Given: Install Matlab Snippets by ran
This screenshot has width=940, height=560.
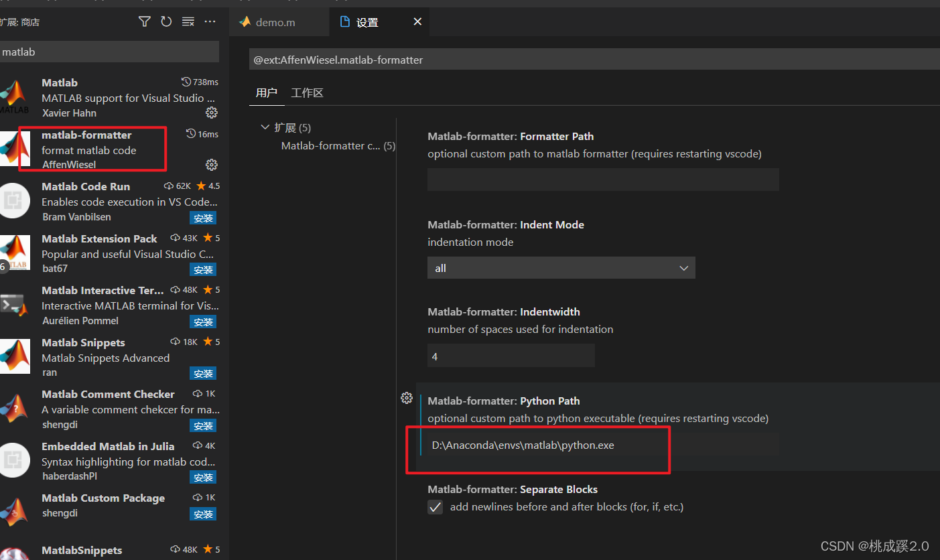Looking at the screenshot, I should coord(203,373).
